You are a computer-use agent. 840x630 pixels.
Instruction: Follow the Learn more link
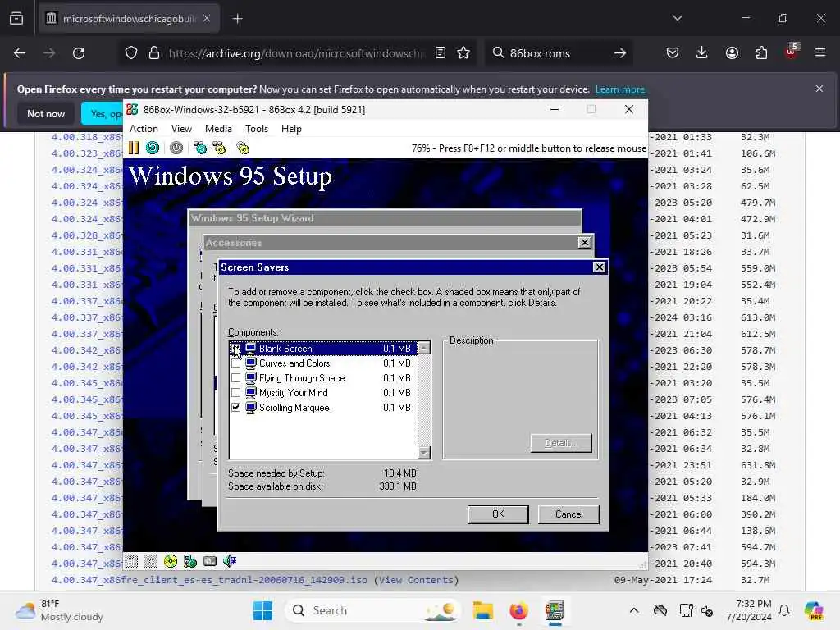point(620,89)
